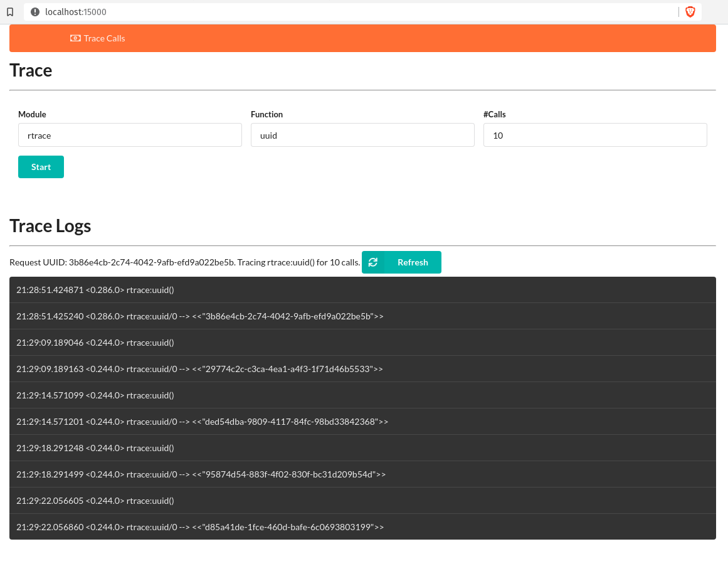The height and width of the screenshot is (576, 728).
Task: Click the Function input containing 'uuid'
Action: (362, 135)
